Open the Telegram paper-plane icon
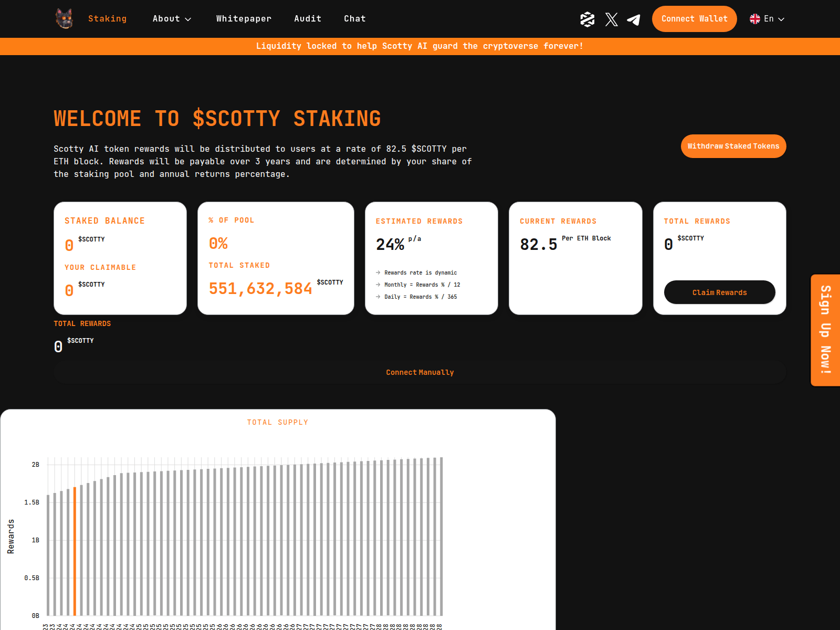 [x=634, y=20]
